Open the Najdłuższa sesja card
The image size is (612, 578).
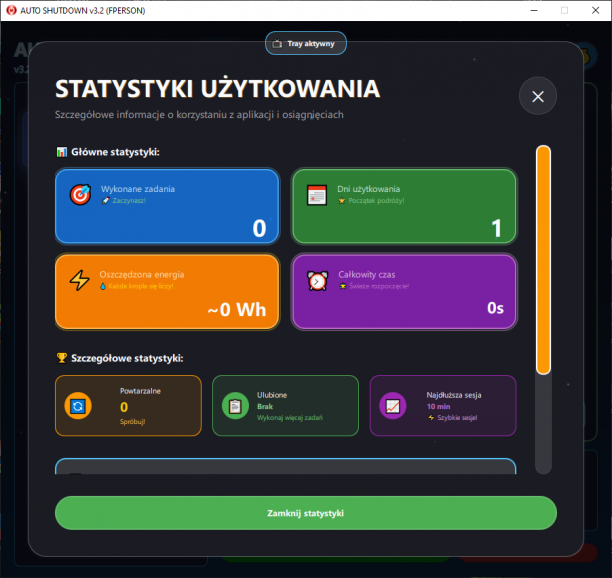[x=443, y=405]
